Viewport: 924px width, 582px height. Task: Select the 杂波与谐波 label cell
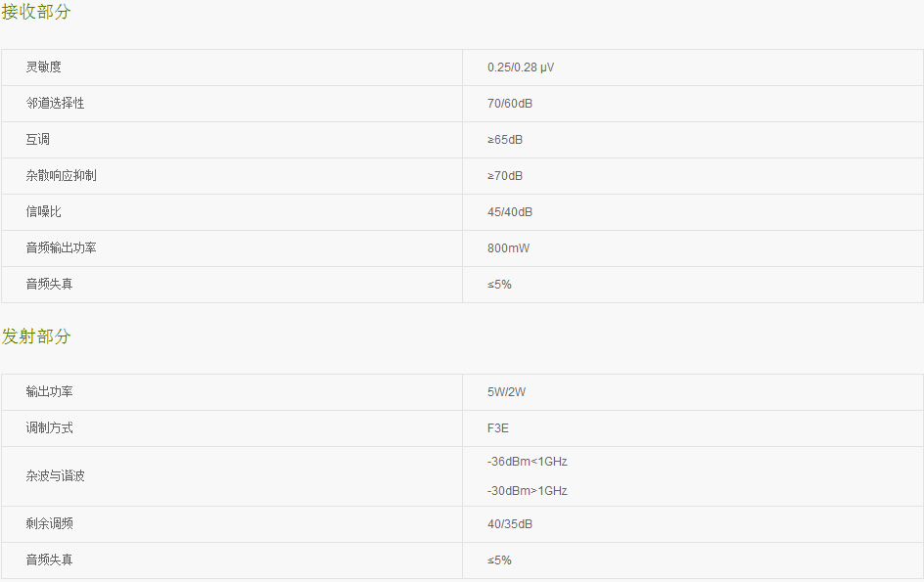tap(232, 476)
